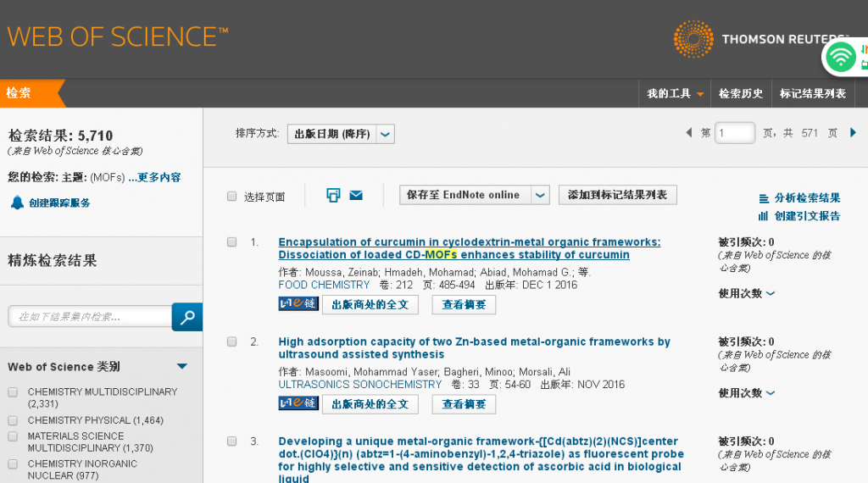Viewport: 868px width, 483px height.
Task: Click 添加到标记结果列表 button
Action: (x=618, y=195)
